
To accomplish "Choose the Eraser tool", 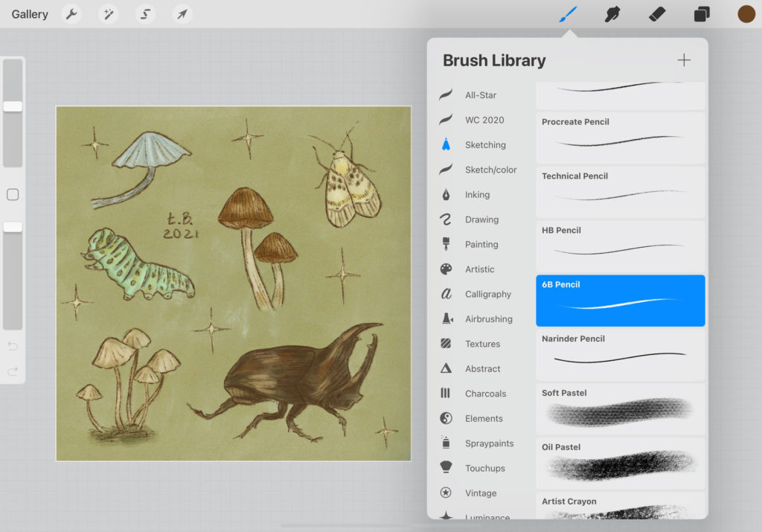I will click(657, 14).
